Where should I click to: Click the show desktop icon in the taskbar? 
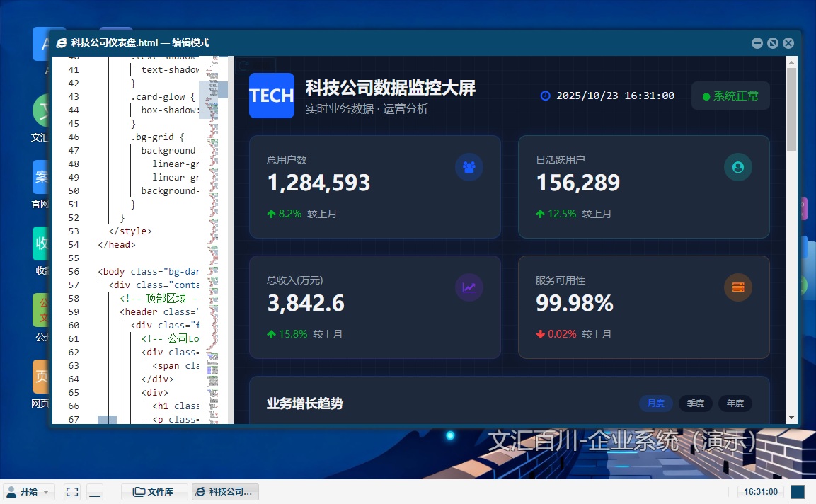tap(95, 492)
